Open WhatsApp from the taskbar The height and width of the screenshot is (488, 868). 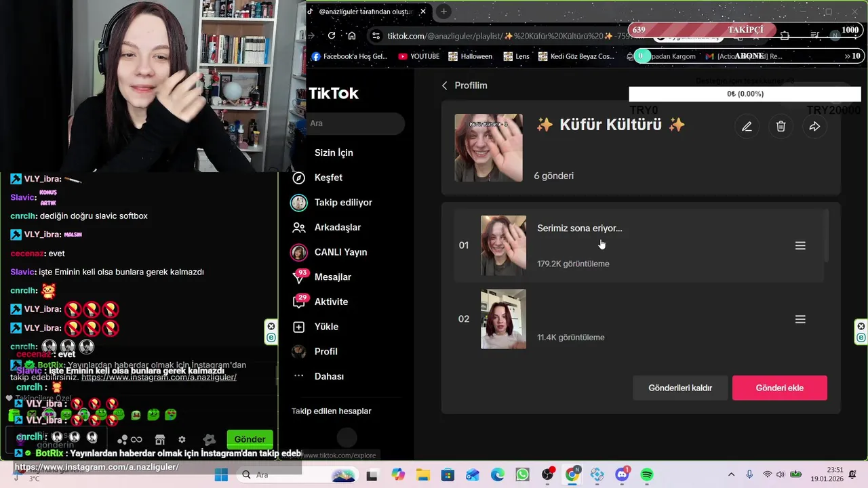(522, 475)
